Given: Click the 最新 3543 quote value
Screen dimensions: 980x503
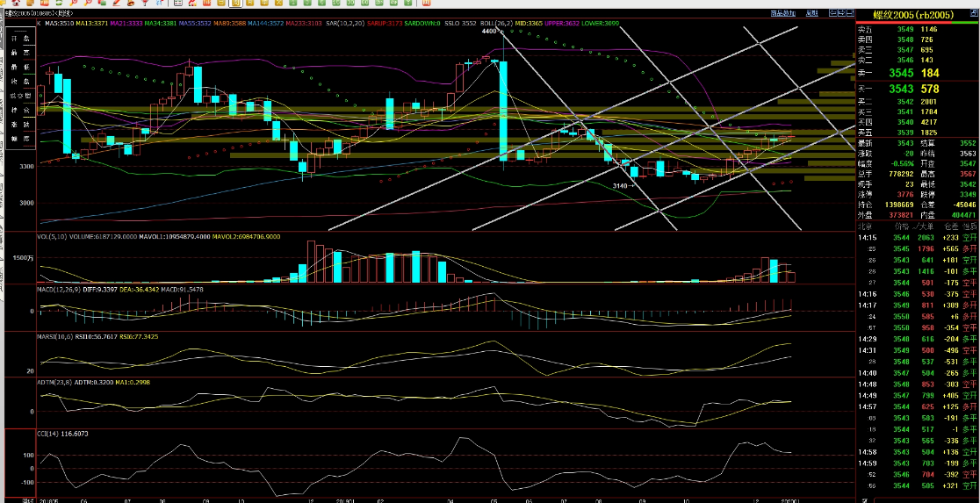Looking at the screenshot, I should click(x=905, y=143).
